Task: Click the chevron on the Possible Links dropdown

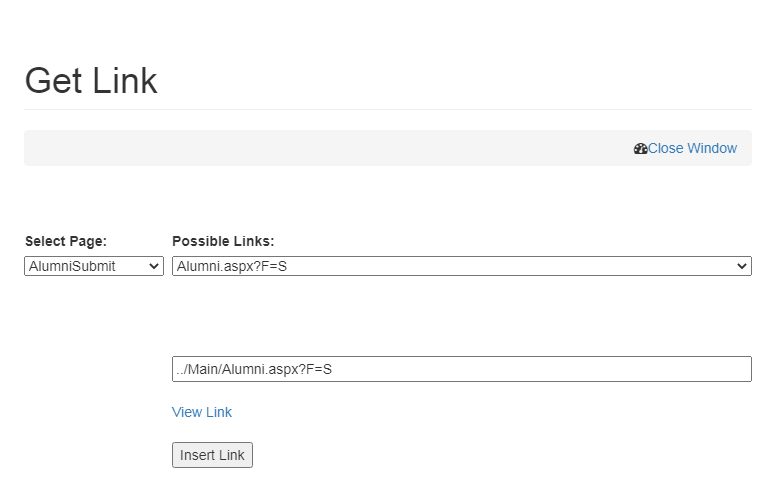Action: 742,266
